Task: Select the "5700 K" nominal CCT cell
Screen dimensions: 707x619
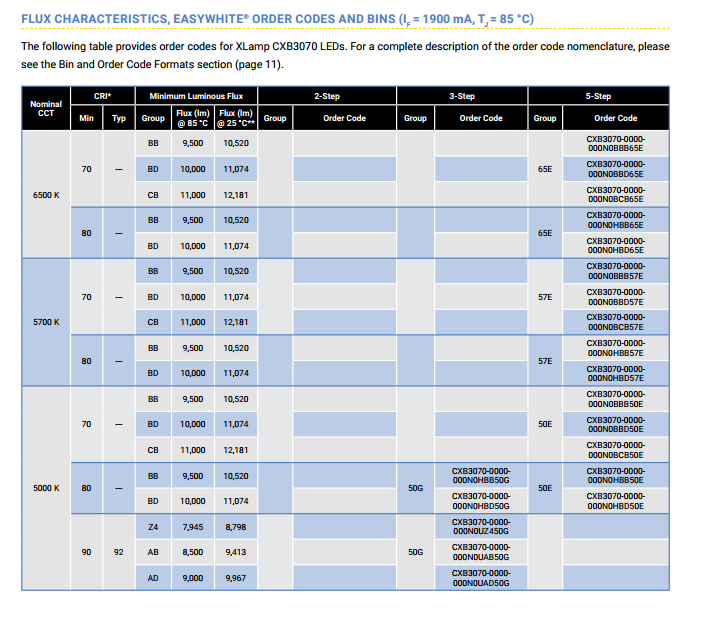Action: tap(46, 322)
